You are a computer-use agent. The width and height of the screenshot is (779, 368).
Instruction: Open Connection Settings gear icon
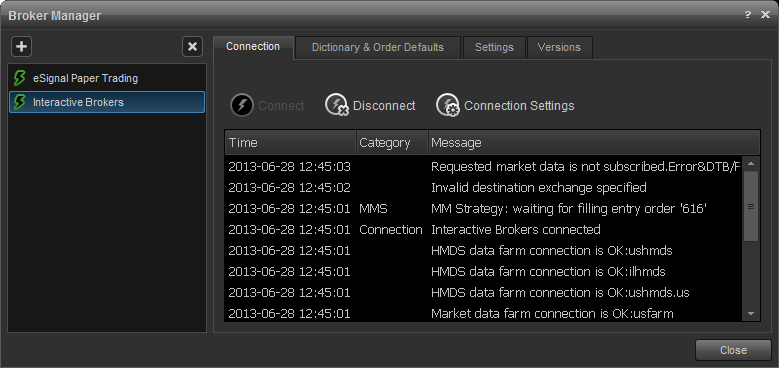tap(448, 106)
